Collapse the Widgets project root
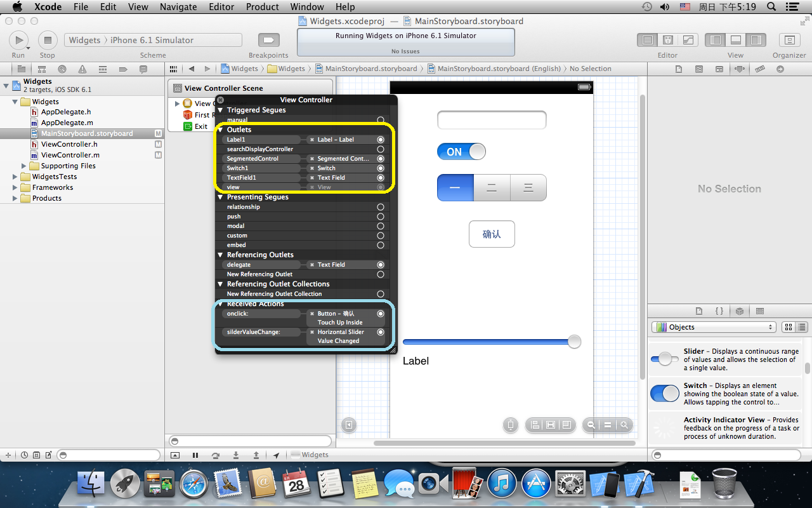This screenshot has width=812, height=508. [x=6, y=85]
